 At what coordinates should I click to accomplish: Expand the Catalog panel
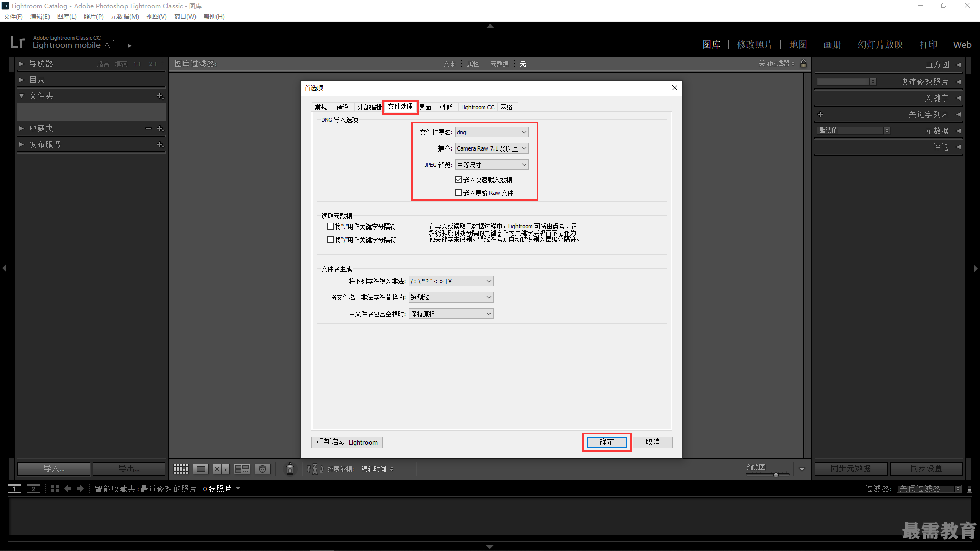pos(21,80)
